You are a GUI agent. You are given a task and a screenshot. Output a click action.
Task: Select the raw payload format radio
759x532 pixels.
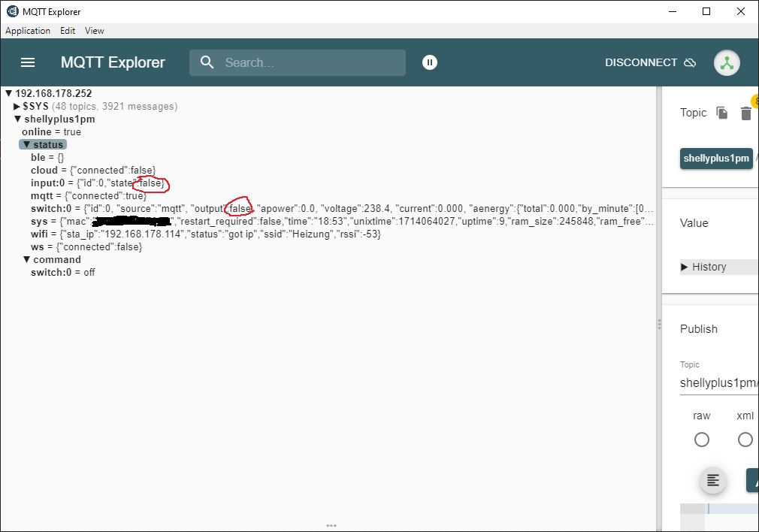pyautogui.click(x=701, y=440)
